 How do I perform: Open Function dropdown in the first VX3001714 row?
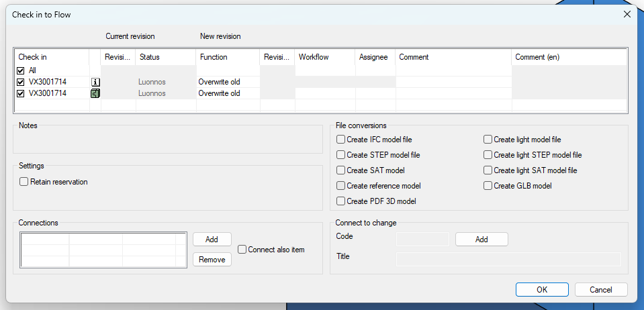click(x=228, y=82)
